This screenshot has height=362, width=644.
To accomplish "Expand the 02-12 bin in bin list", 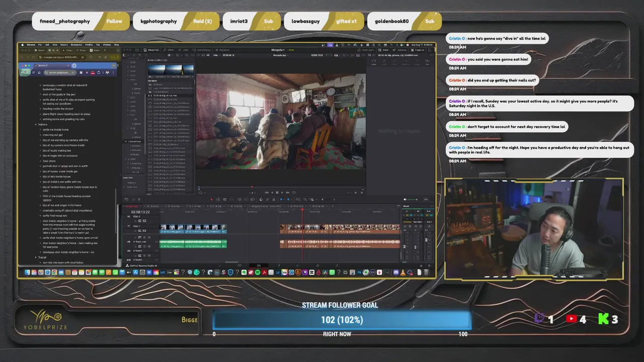I will [x=128, y=62].
